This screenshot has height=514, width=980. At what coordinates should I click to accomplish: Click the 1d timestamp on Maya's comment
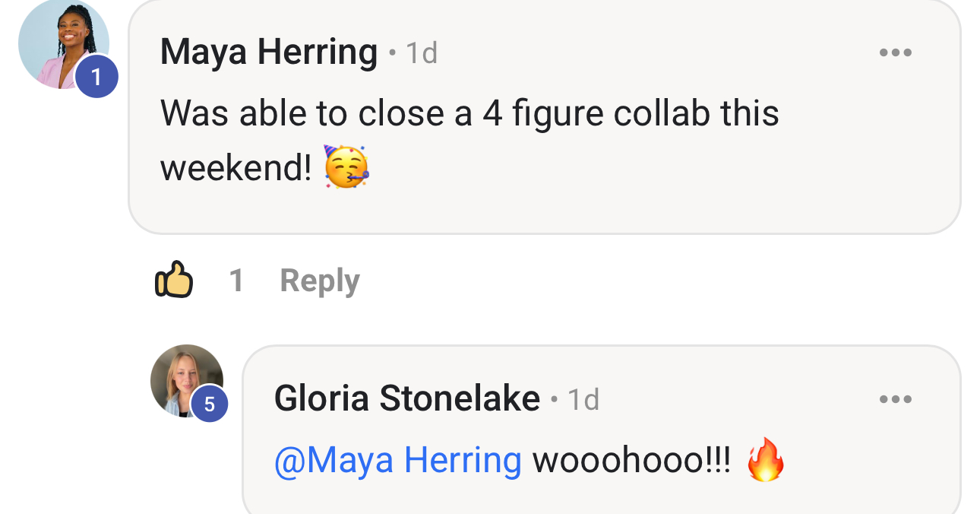click(422, 53)
